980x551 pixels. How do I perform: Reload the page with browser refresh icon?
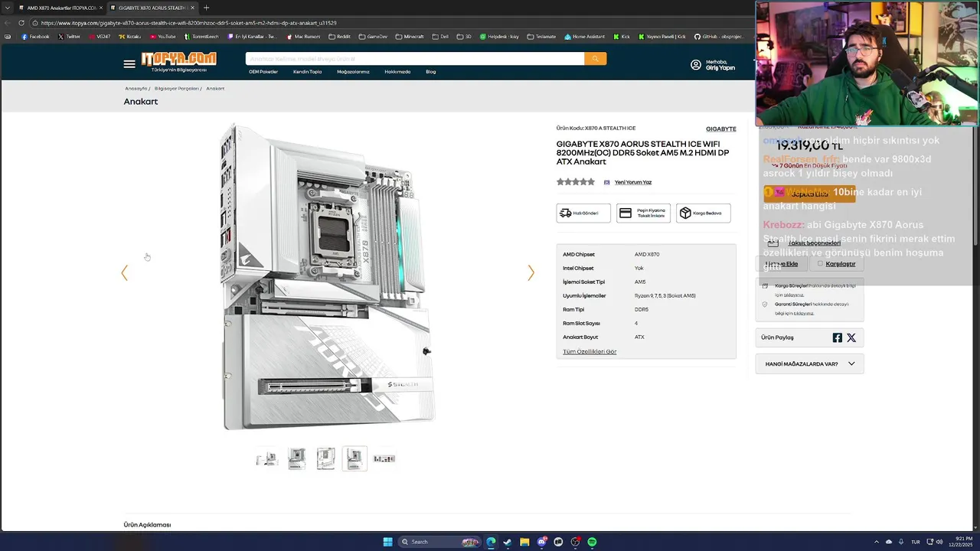[21, 23]
